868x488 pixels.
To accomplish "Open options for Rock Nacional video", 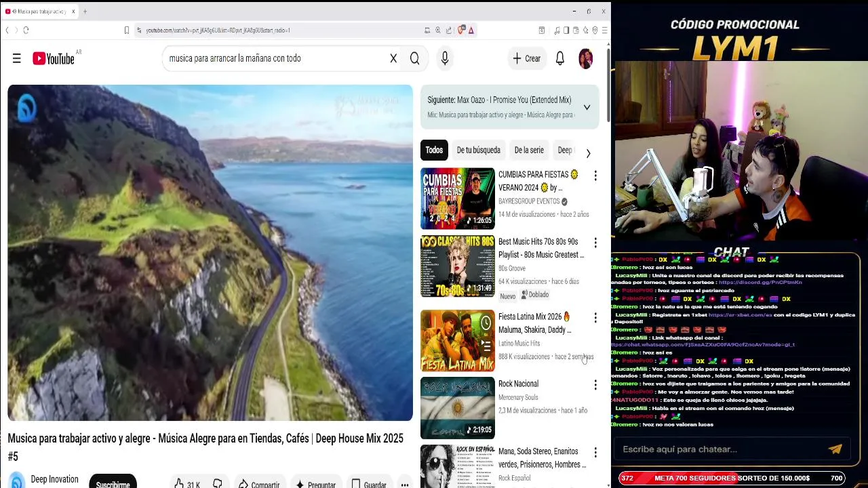I will pyautogui.click(x=595, y=384).
